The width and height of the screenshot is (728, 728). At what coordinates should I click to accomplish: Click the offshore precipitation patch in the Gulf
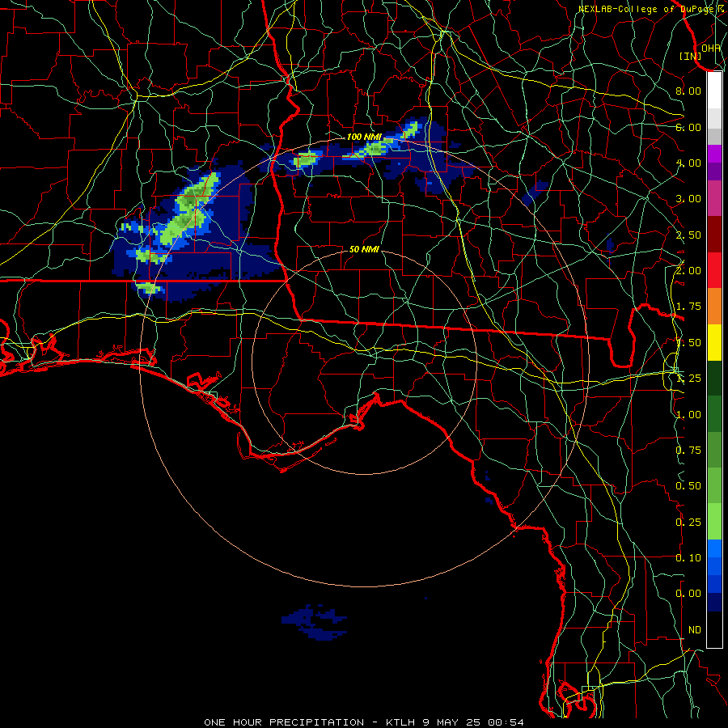[x=315, y=623]
